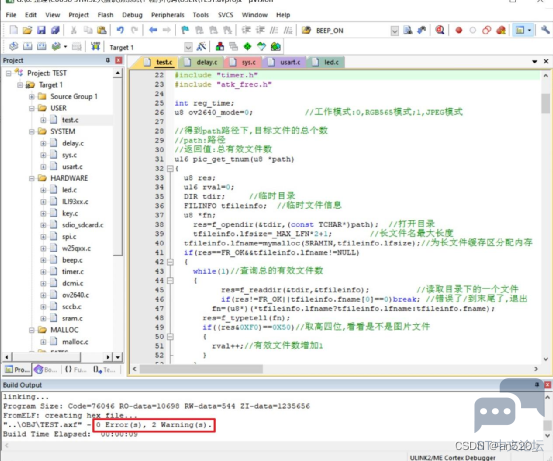
Task: Expand the Source Group 1 folder
Action: [31, 97]
